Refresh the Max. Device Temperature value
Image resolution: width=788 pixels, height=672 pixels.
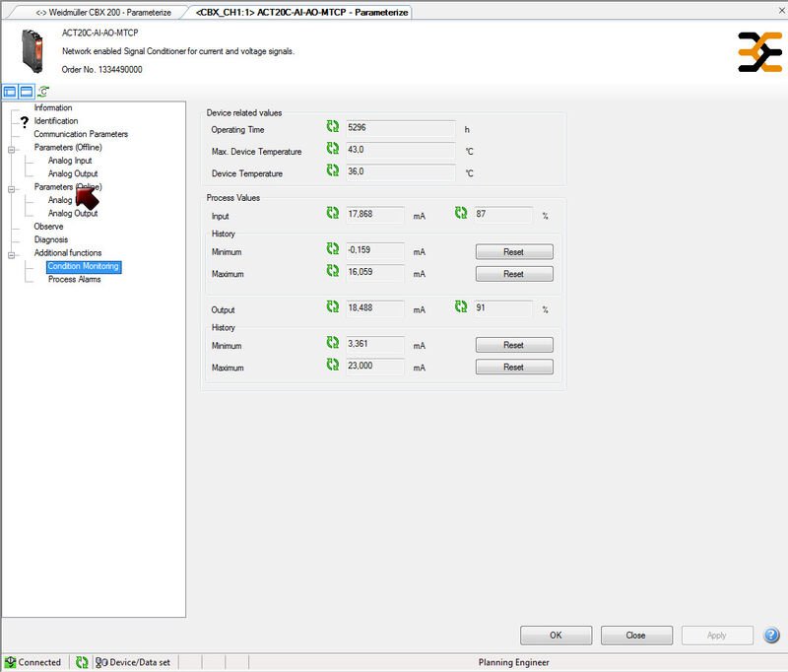pyautogui.click(x=333, y=148)
